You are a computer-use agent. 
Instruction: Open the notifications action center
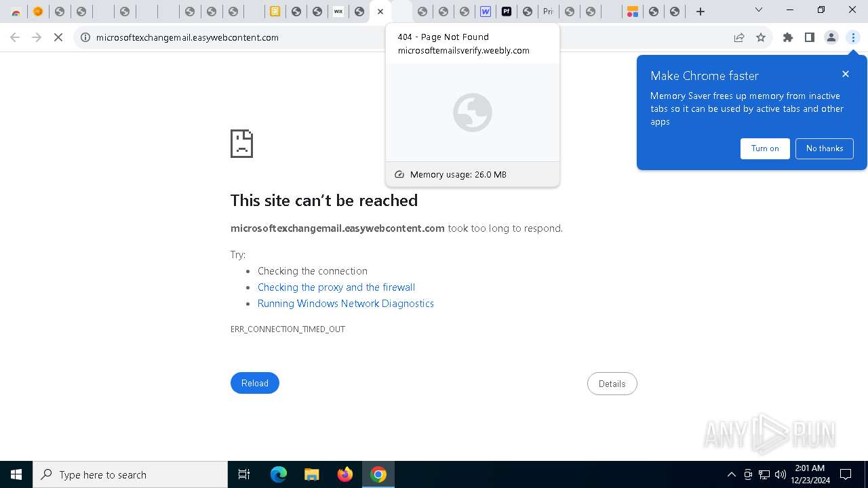(846, 474)
